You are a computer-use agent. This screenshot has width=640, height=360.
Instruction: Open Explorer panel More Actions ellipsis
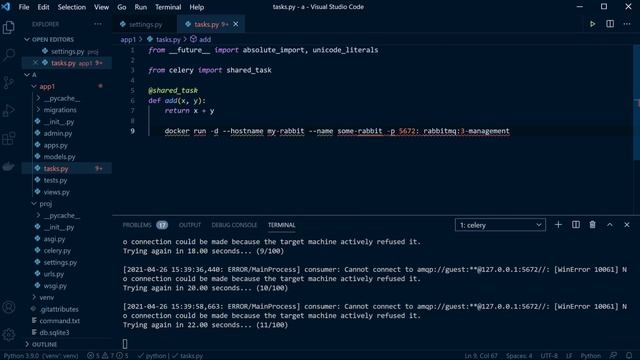pyautogui.click(x=98, y=24)
